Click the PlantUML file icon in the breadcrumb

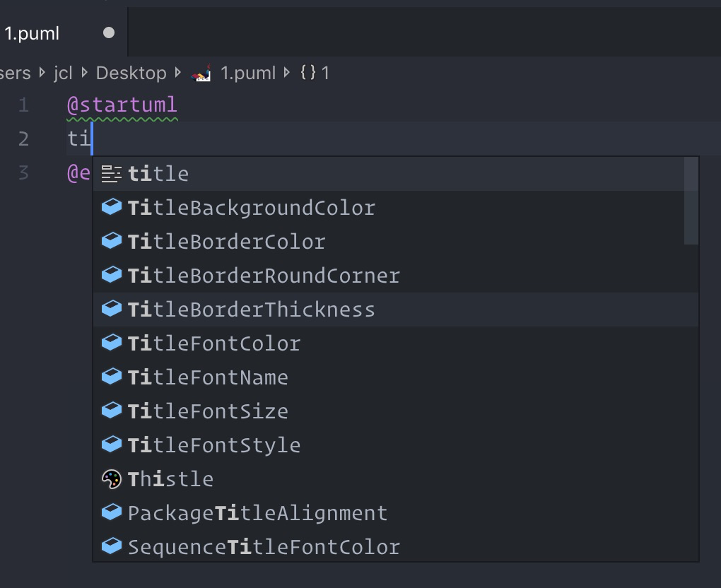pos(201,72)
